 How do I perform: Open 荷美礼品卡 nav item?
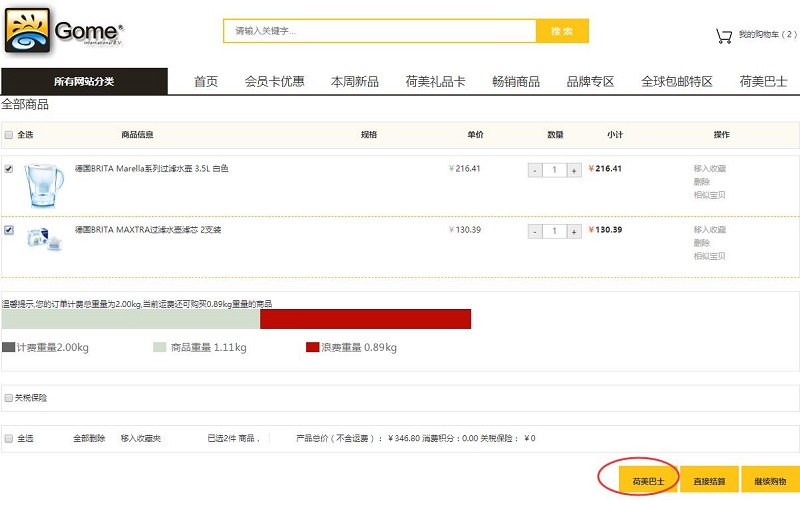[435, 81]
